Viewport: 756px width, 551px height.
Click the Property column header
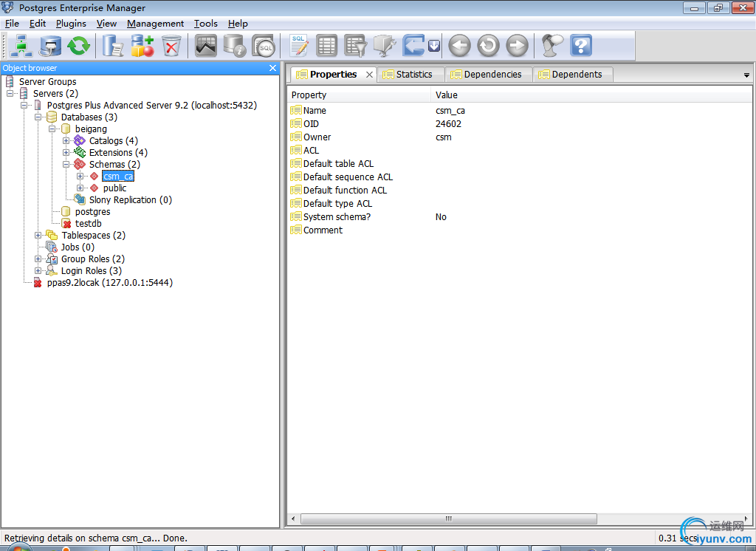point(360,95)
